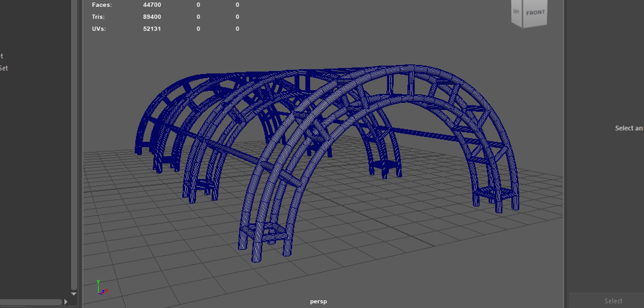Click the persp camera label below the viewport
This screenshot has width=644, height=308.
click(318, 302)
